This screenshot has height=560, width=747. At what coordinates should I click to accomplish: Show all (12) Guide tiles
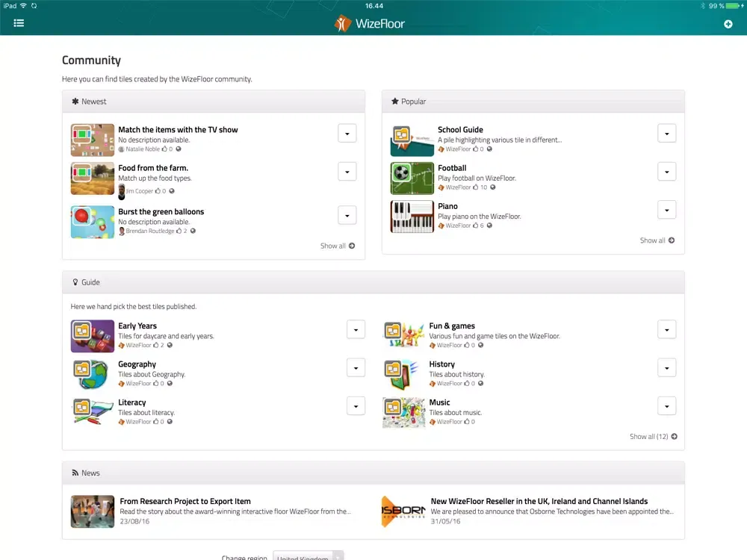(653, 437)
